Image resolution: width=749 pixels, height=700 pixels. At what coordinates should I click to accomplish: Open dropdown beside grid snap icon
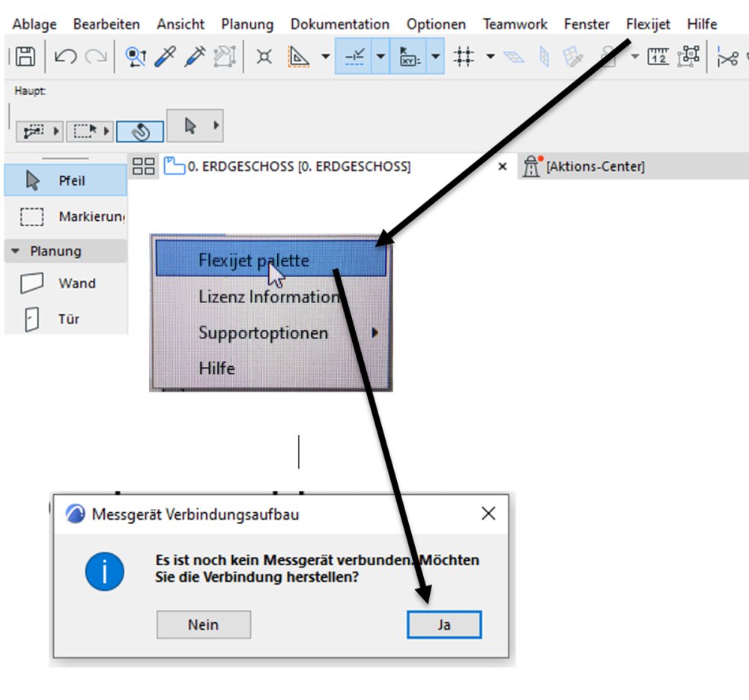coord(491,56)
